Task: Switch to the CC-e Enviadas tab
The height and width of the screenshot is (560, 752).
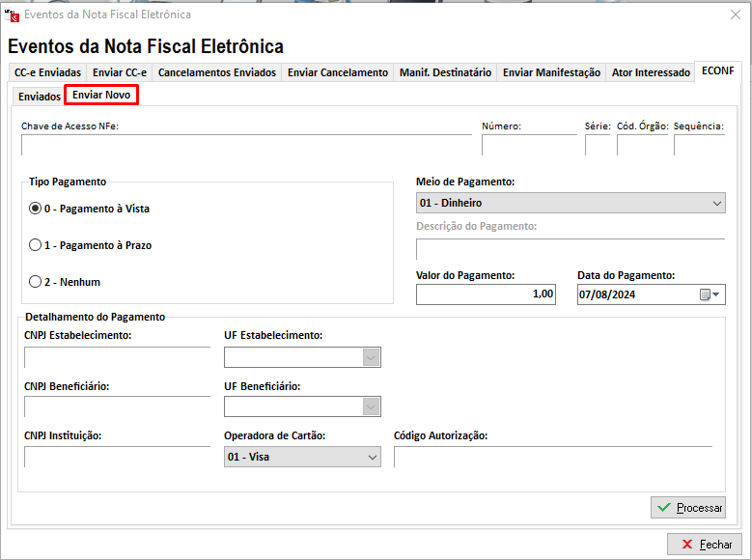Action: click(x=47, y=72)
